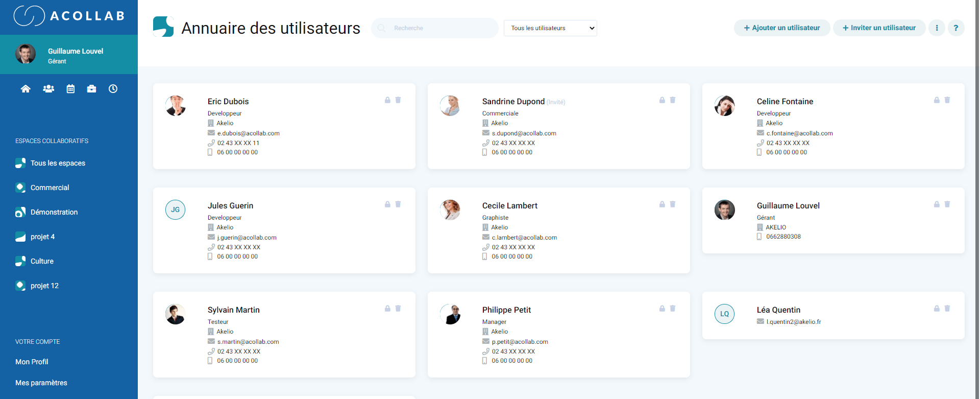
Task: Click the briefcase icon in sidebar
Action: point(91,88)
